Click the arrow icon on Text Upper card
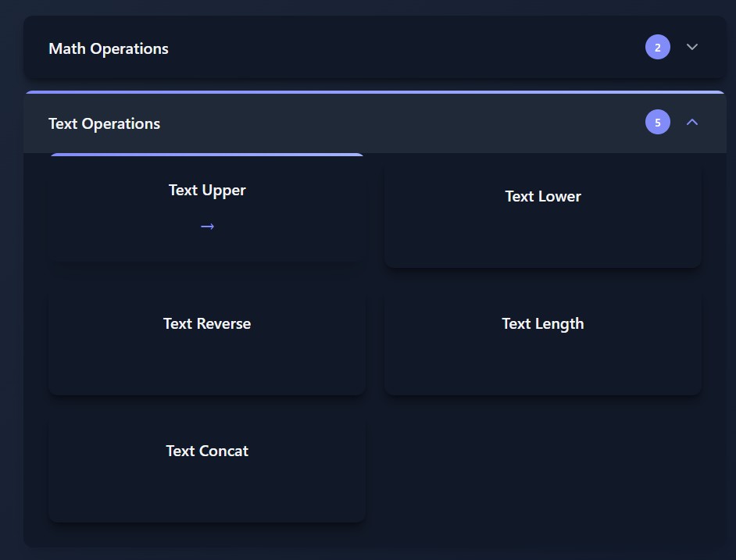 coord(207,226)
